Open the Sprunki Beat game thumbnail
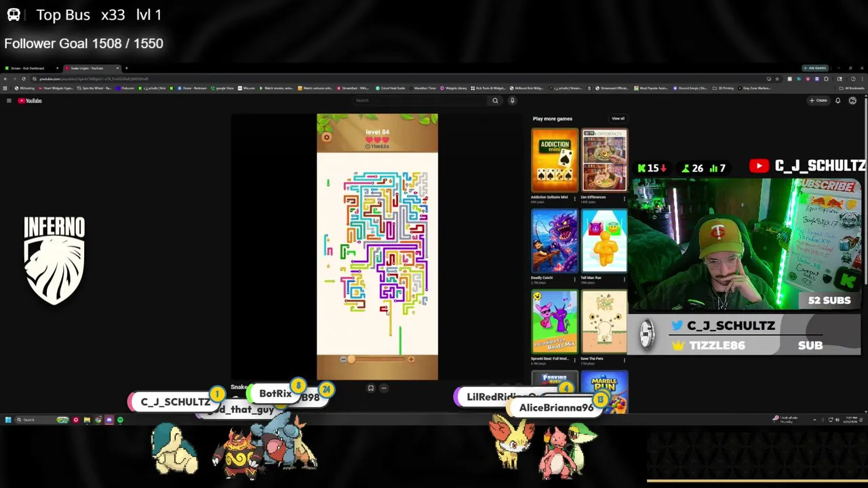 (x=555, y=322)
